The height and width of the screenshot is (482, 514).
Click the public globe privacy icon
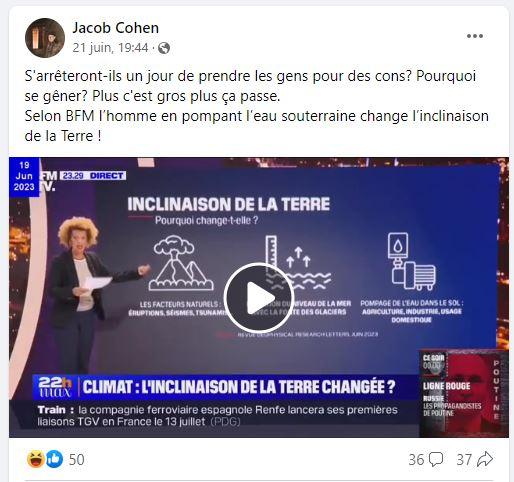[x=164, y=48]
